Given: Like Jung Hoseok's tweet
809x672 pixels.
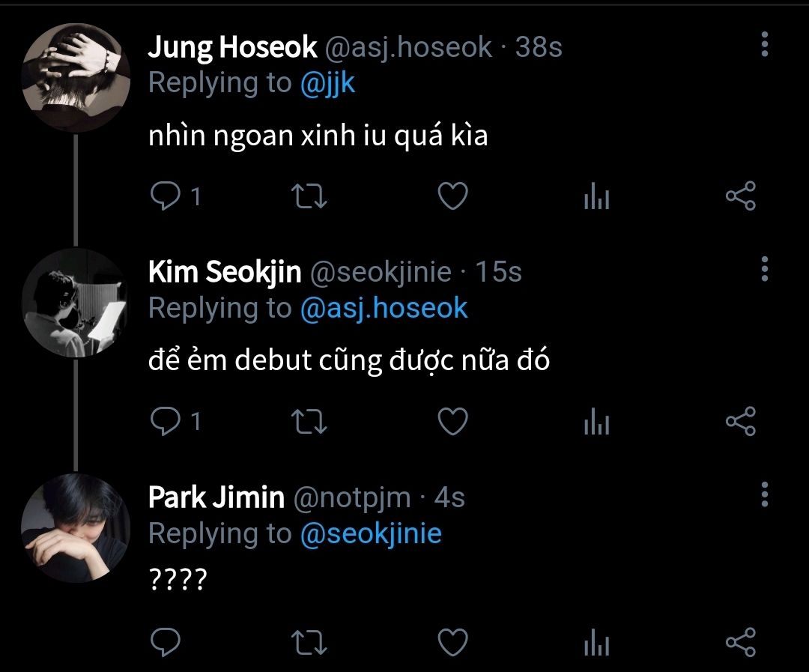Looking at the screenshot, I should click(x=452, y=197).
